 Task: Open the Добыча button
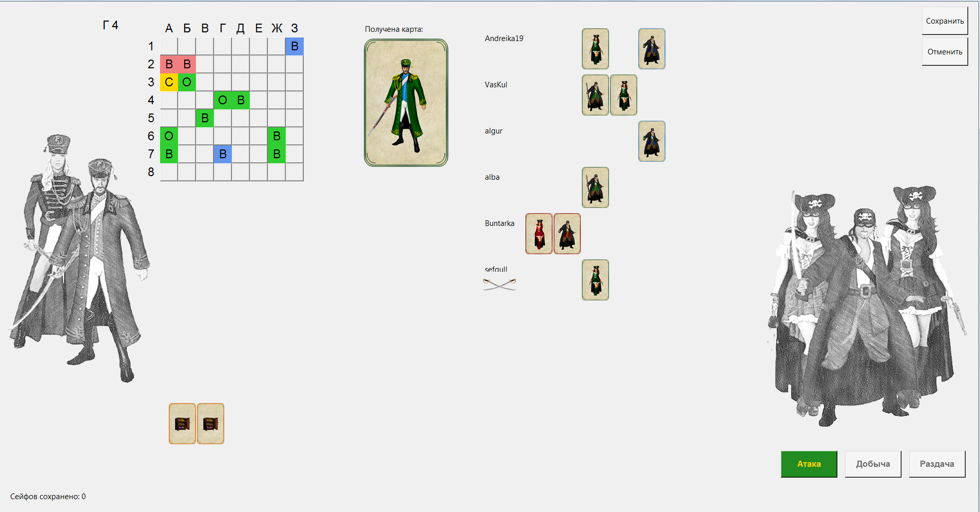873,464
